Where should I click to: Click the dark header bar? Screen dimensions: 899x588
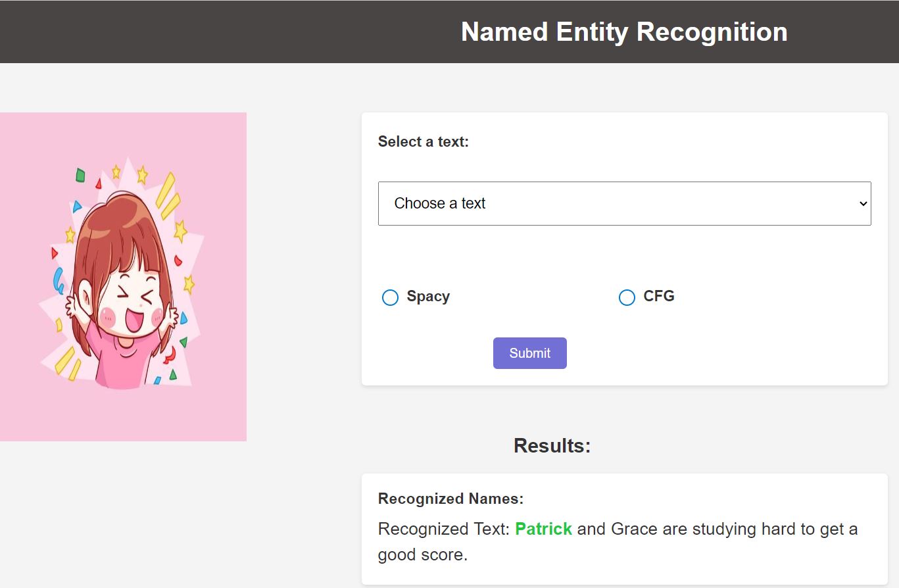point(449,32)
